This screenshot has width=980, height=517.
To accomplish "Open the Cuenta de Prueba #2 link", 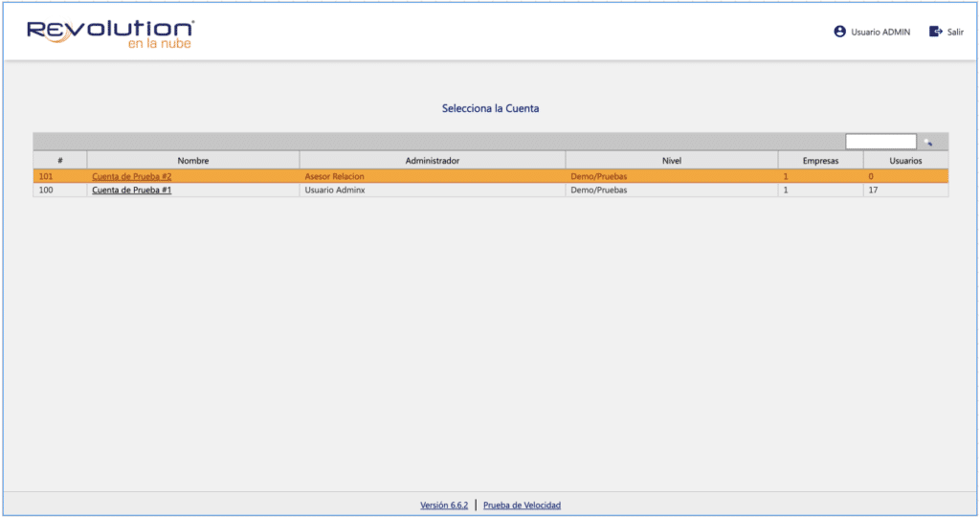I will coord(131,177).
